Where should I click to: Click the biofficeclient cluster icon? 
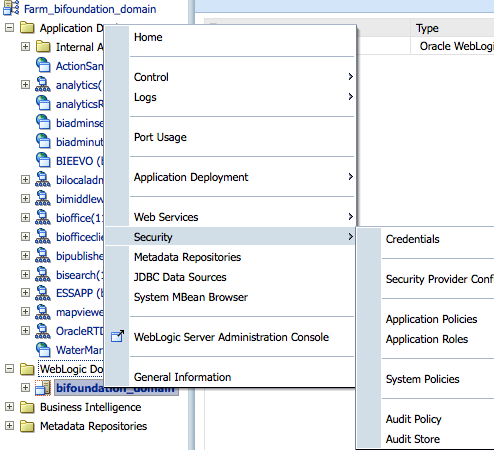tap(43, 236)
